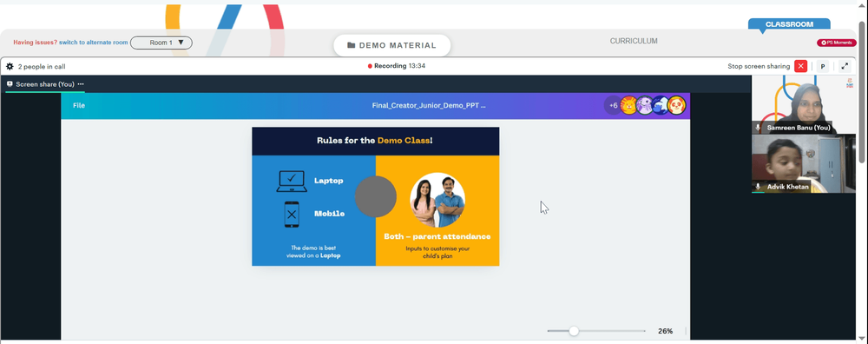Viewport: 868px width, 344px height.
Task: Switch to the Curriculum tab
Action: 634,41
